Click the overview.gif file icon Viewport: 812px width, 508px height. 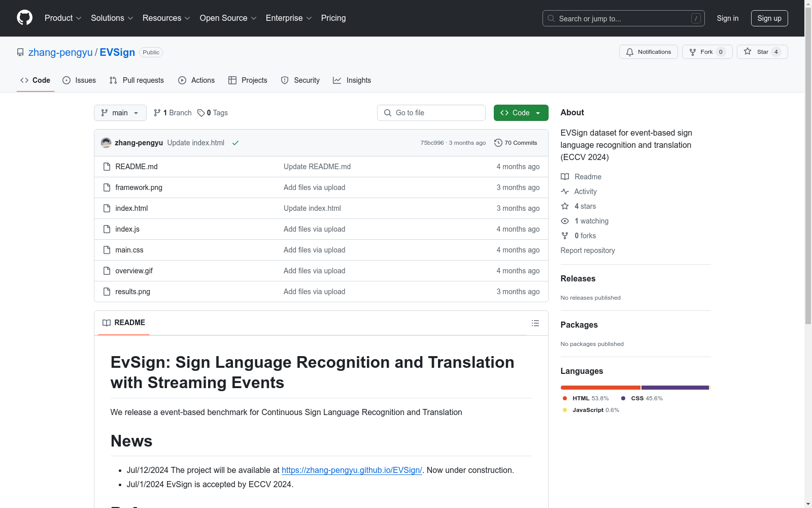coord(107,271)
